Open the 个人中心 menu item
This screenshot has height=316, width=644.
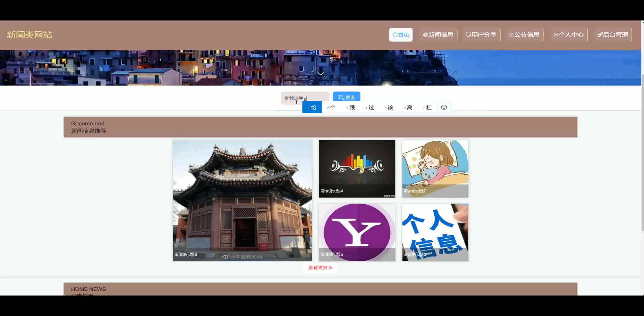[568, 35]
